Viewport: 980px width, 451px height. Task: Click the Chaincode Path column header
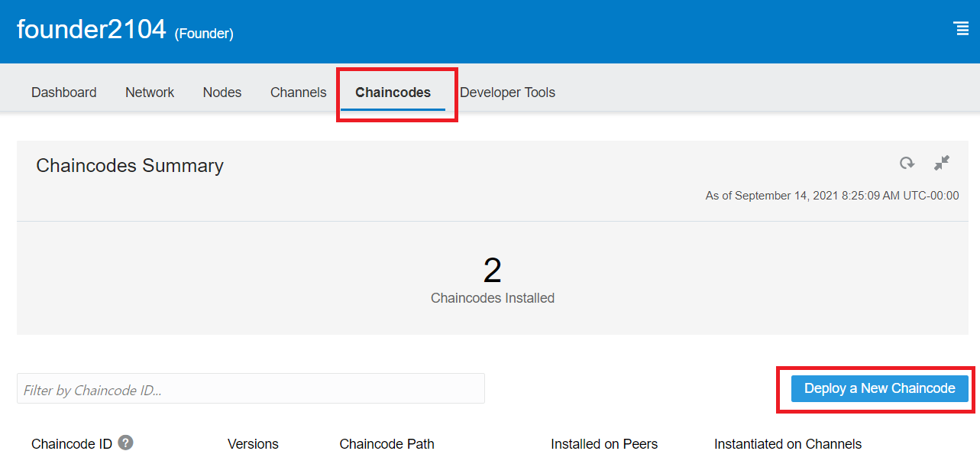(387, 443)
